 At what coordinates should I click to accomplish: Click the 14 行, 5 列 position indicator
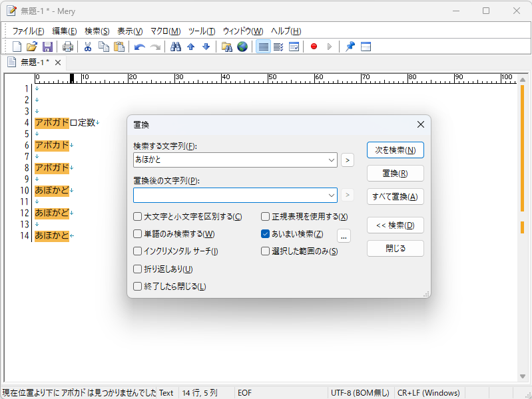(x=200, y=393)
